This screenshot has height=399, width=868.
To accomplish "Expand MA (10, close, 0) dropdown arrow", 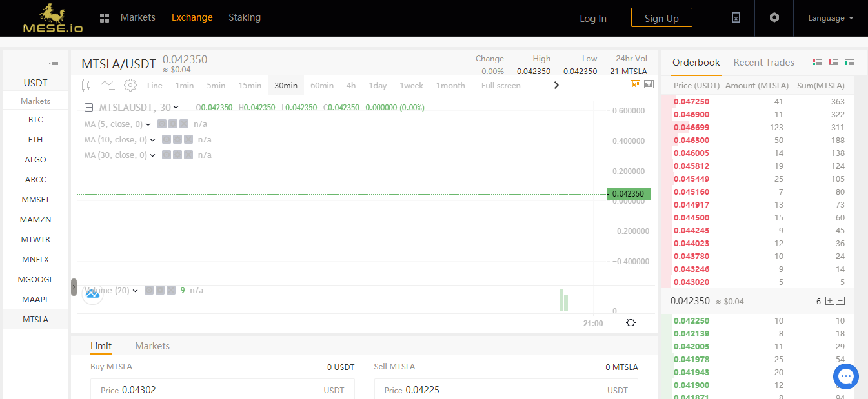I will [153, 139].
